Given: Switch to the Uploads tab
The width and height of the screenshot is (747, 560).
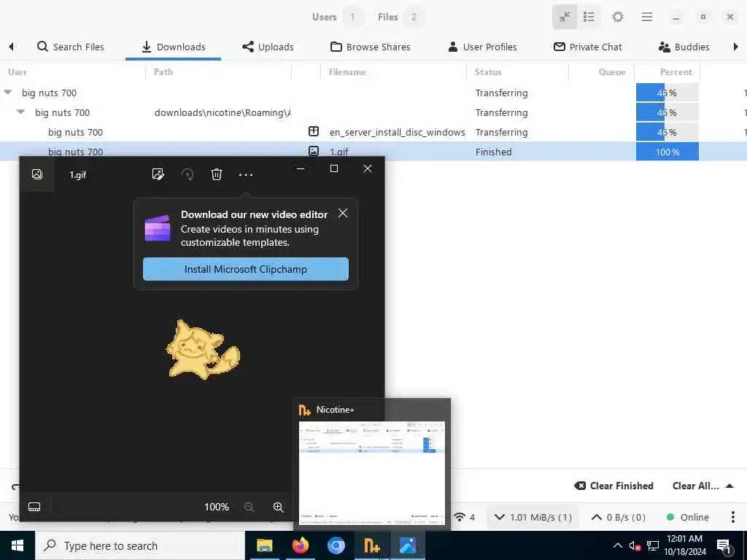Looking at the screenshot, I should point(268,47).
